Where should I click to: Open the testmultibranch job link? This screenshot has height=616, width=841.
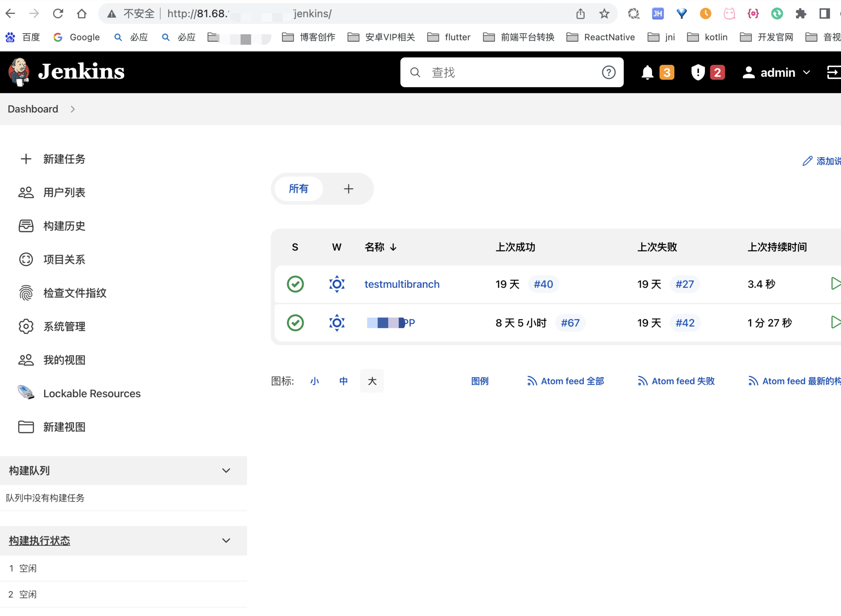click(x=402, y=284)
